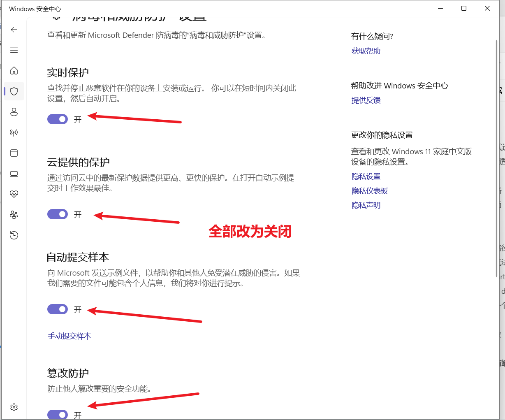The width and height of the screenshot is (505, 420).
Task: Open Device performance & health
Action: (14, 194)
